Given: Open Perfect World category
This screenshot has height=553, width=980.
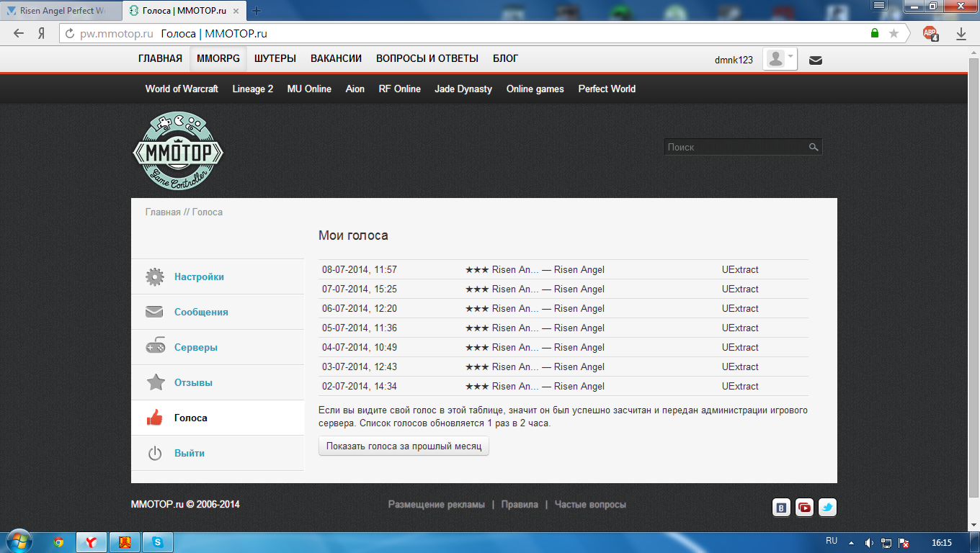Looking at the screenshot, I should (607, 89).
